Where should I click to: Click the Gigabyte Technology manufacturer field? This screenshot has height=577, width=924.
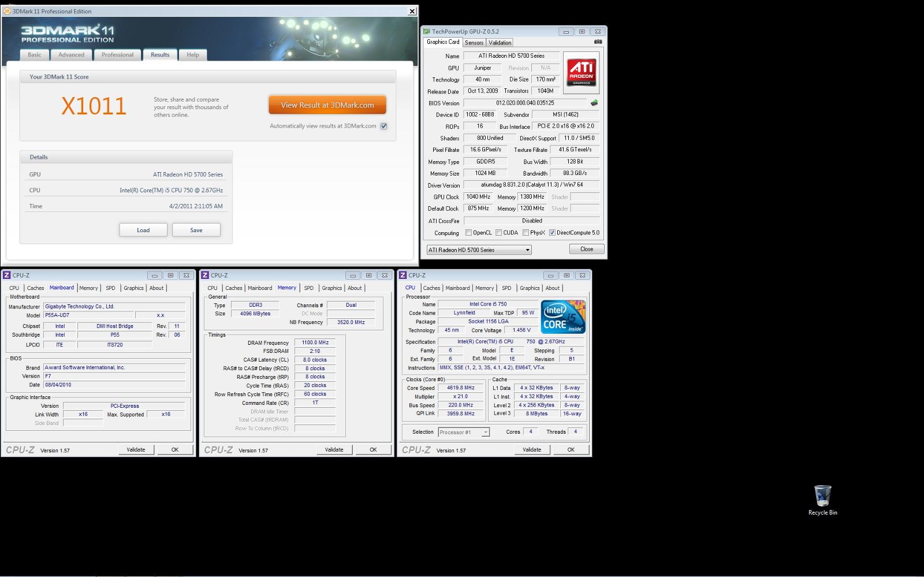click(x=114, y=307)
